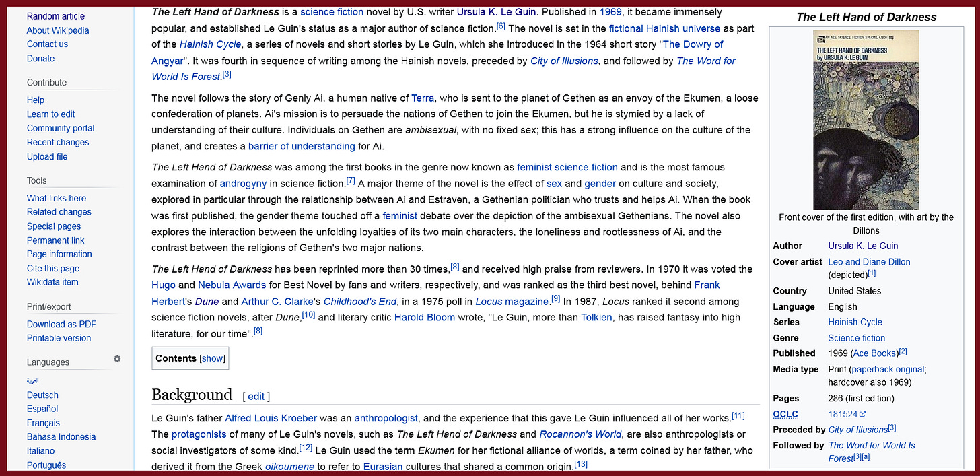This screenshot has height=476, width=980.
Task: Open the Alfred Louis Kroeber link
Action: pyautogui.click(x=271, y=418)
